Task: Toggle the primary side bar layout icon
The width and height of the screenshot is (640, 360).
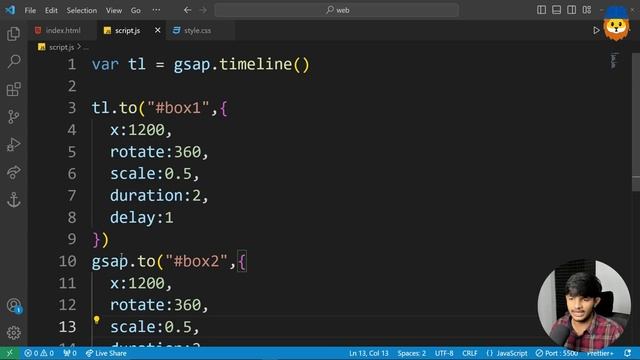Action: [541, 10]
